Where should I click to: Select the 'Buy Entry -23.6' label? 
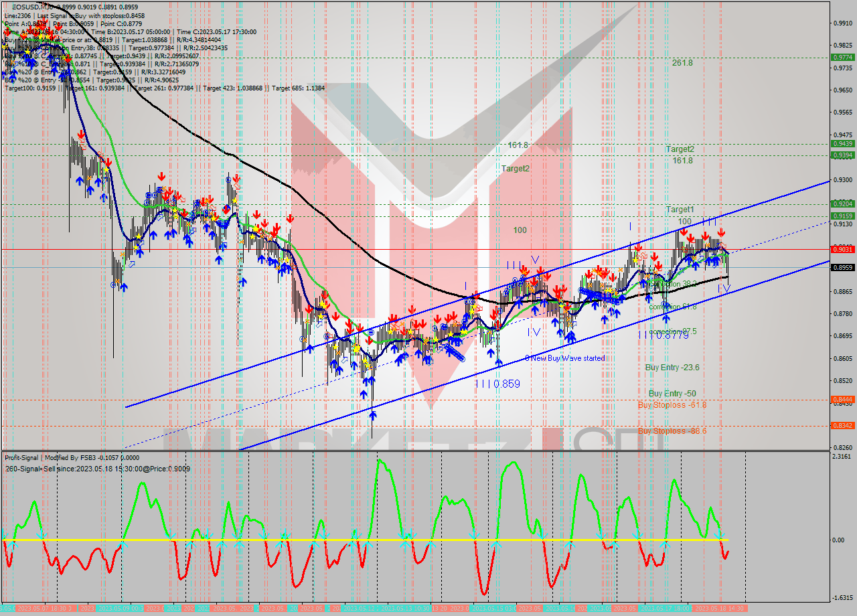point(672,368)
